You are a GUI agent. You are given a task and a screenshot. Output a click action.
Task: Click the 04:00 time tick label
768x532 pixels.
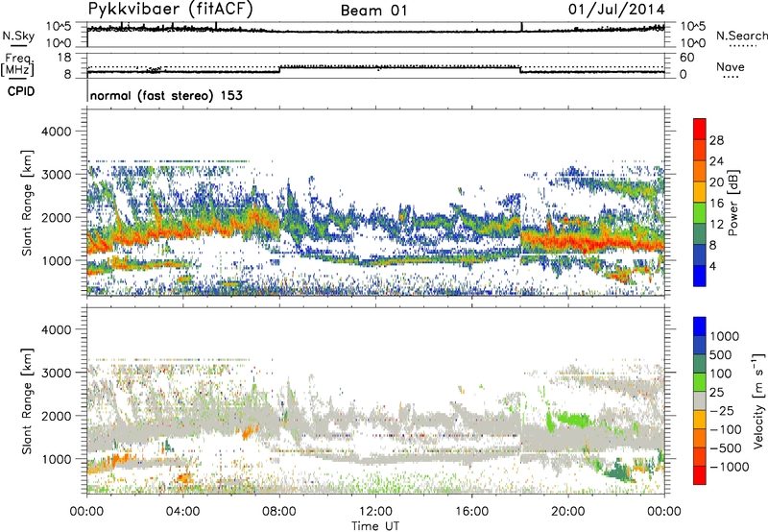click(182, 512)
